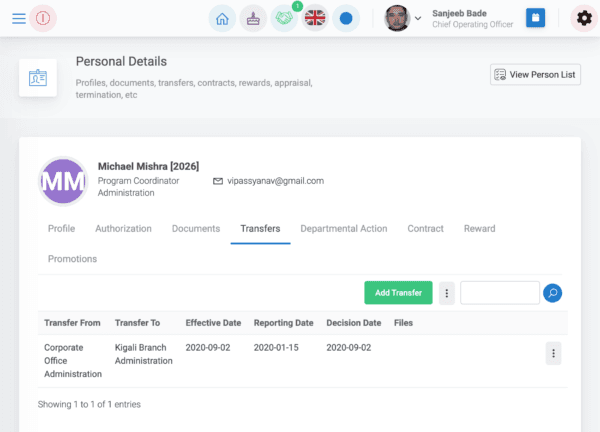The height and width of the screenshot is (432, 600).
Task: Sort by Transfer To column header
Action: [x=137, y=323]
